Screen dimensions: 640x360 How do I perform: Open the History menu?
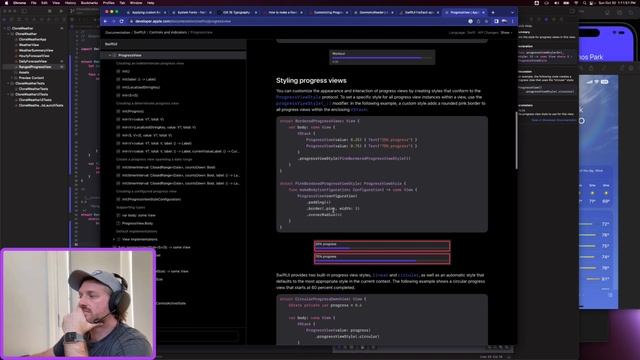(x=70, y=3)
